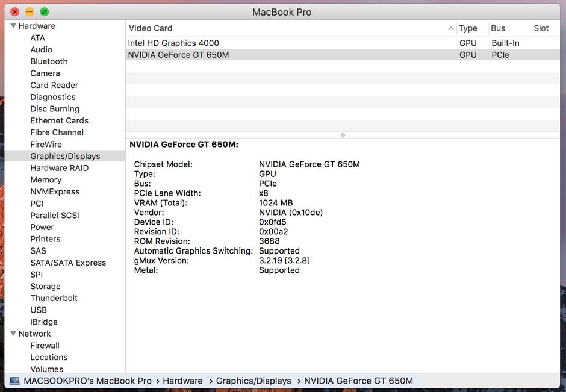Open the Hardware RAID category

click(59, 168)
